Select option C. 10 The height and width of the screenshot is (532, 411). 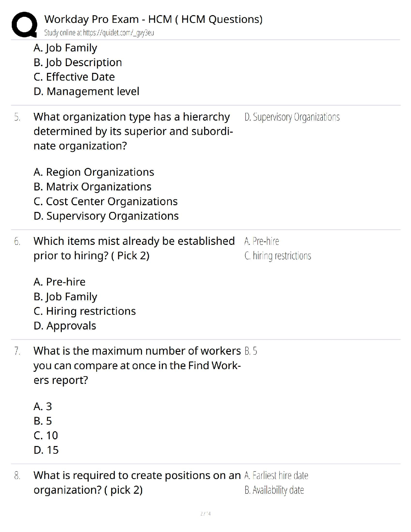(x=46, y=436)
